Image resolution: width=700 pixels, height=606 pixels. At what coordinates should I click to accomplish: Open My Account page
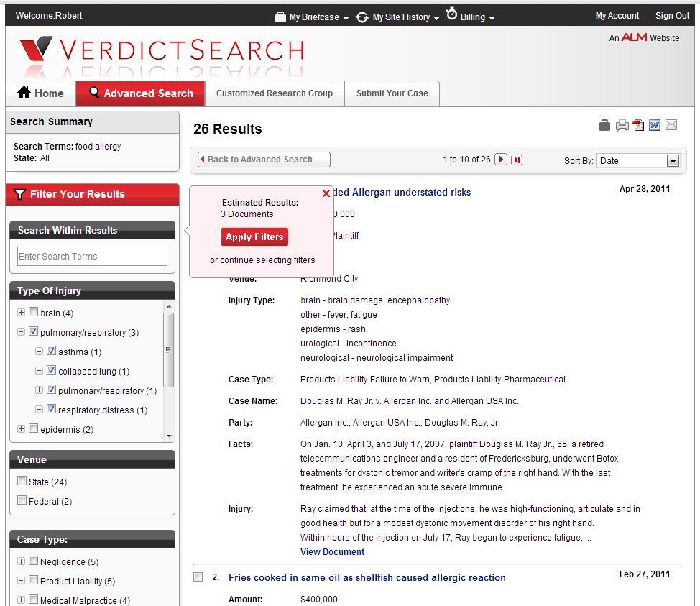(x=617, y=16)
